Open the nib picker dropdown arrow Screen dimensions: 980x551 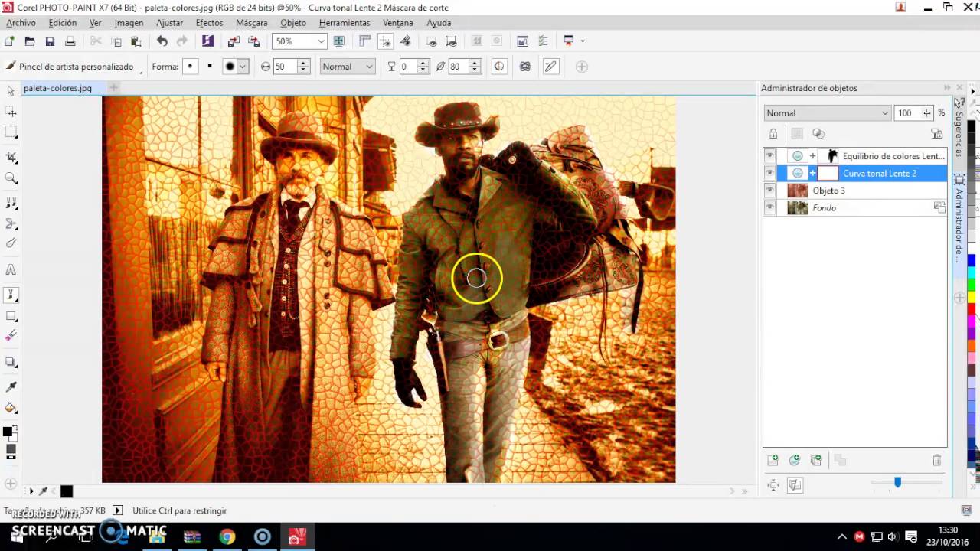[243, 67]
